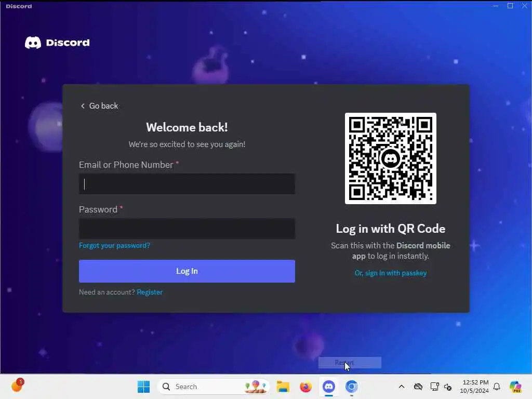Click the QR code image

tap(391, 158)
